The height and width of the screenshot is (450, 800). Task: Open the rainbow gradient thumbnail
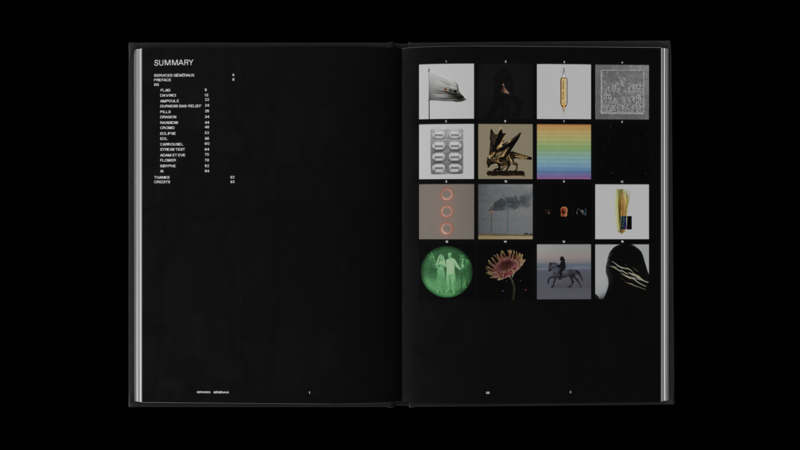[x=563, y=151]
